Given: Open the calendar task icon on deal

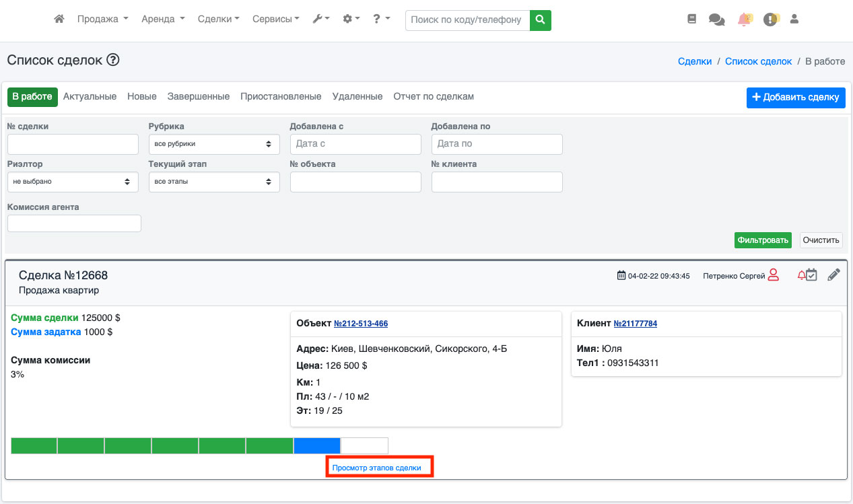Looking at the screenshot, I should click(x=812, y=275).
